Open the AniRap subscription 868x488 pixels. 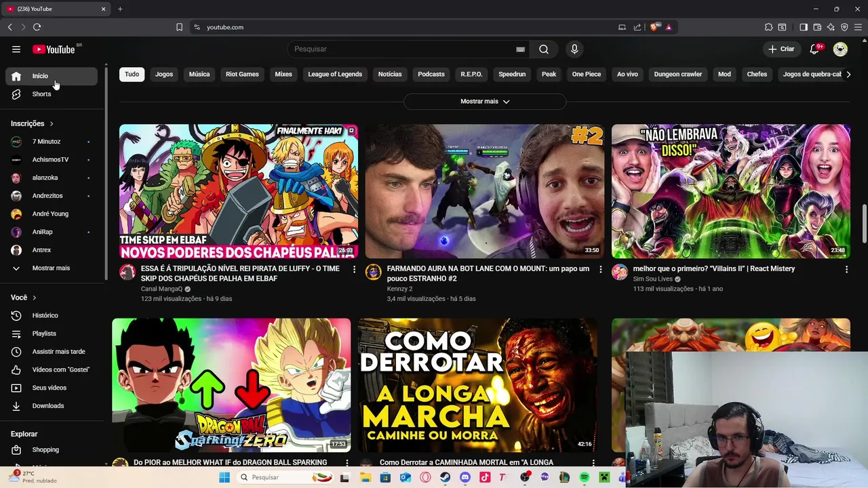pos(52,232)
